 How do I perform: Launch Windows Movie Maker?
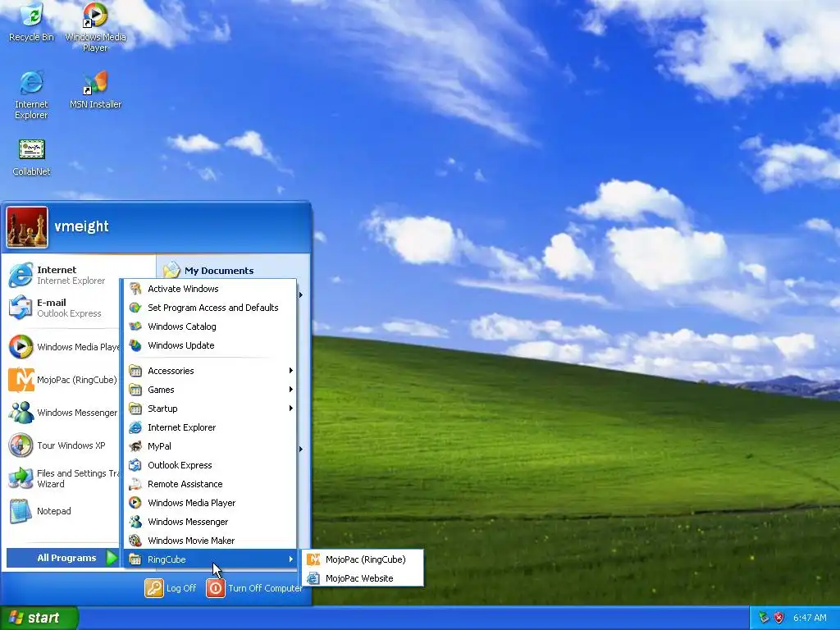coord(210,541)
